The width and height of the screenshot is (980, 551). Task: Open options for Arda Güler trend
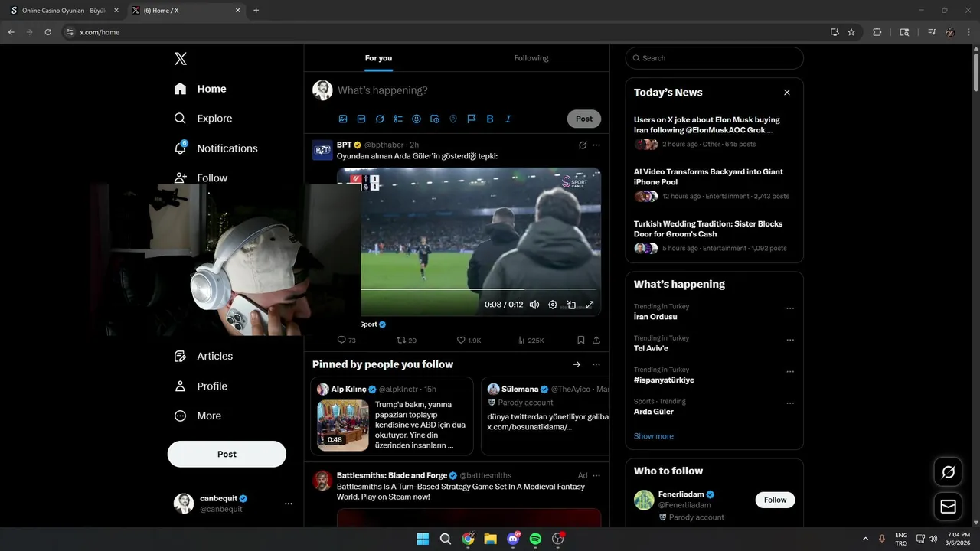[x=790, y=403]
